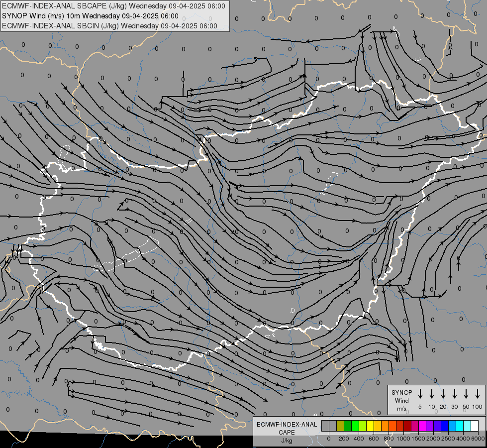This screenshot has height=448, width=487.
Task: Select the bright green CAPE legend swatch
Action: coord(355,426)
